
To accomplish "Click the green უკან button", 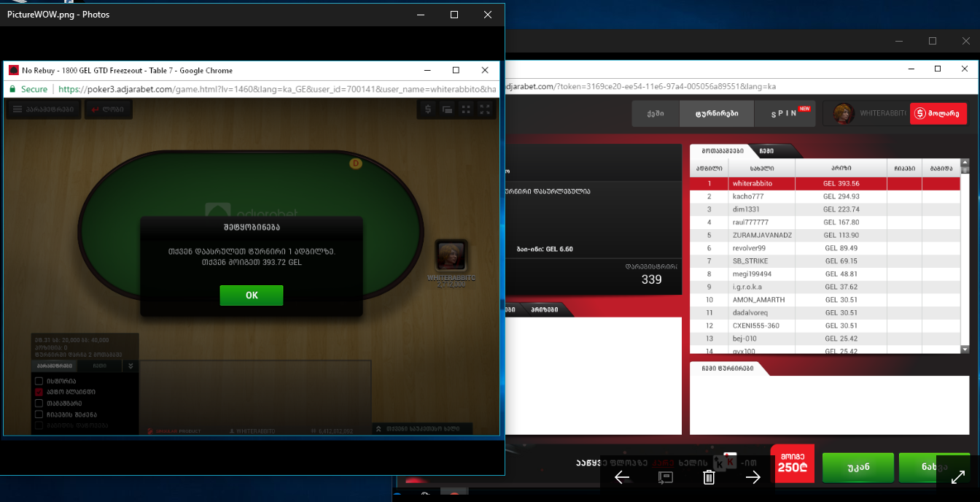I will 858,467.
